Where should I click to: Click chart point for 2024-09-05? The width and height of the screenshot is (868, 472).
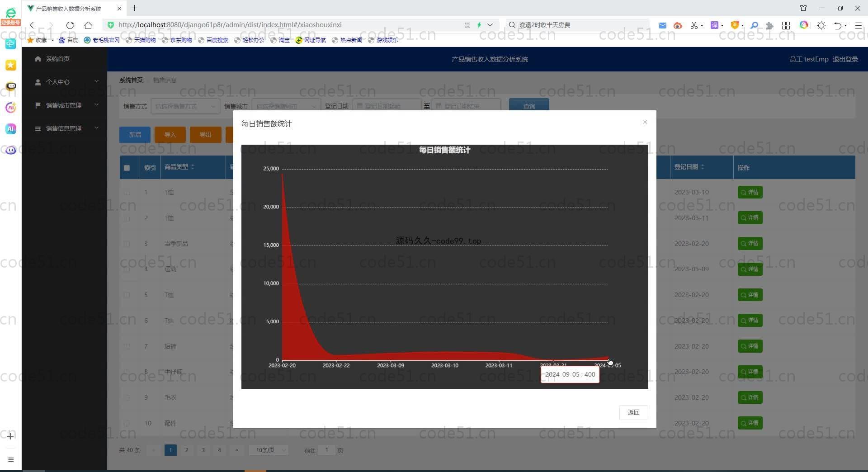[608, 358]
